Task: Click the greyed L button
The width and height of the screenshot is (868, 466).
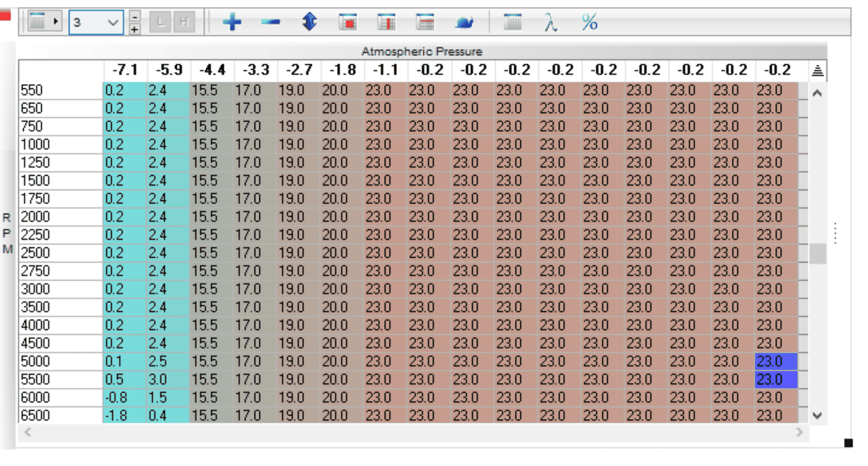Action: tap(160, 22)
